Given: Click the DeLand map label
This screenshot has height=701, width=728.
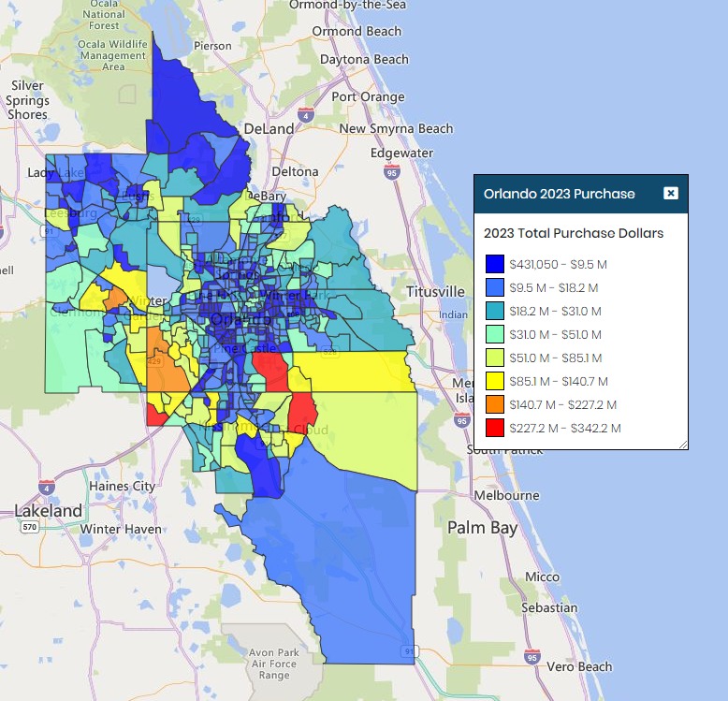Looking at the screenshot, I should [269, 128].
